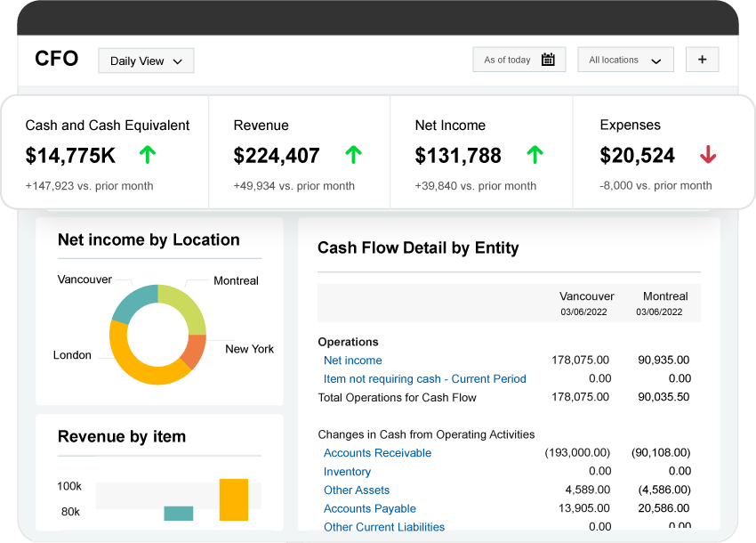This screenshot has height=543, width=756.
Task: Click the green arrow on Net Income card
Action: [x=535, y=154]
